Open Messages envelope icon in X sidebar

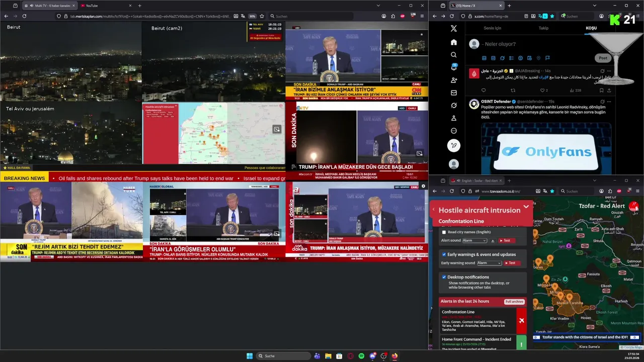454,93
